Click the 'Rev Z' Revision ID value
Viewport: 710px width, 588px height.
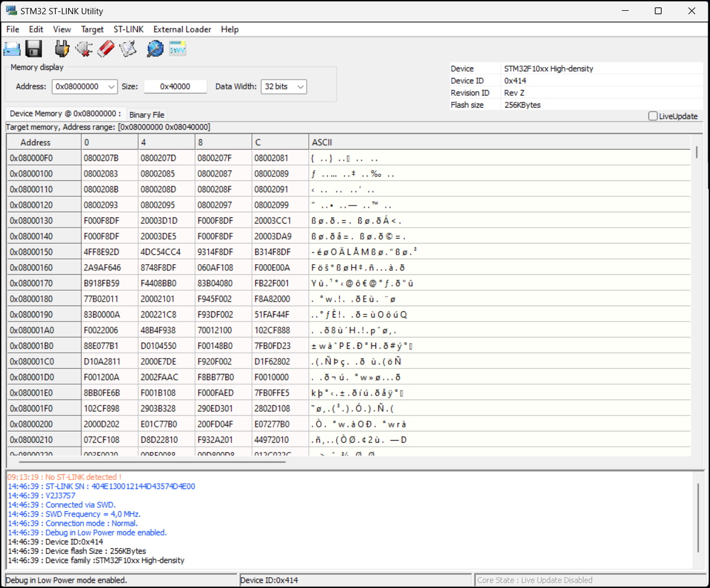[514, 93]
